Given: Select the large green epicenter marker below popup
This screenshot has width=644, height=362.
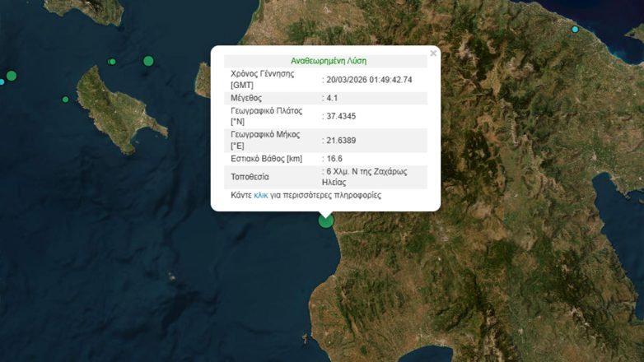Looking at the screenshot, I should pos(326,220).
